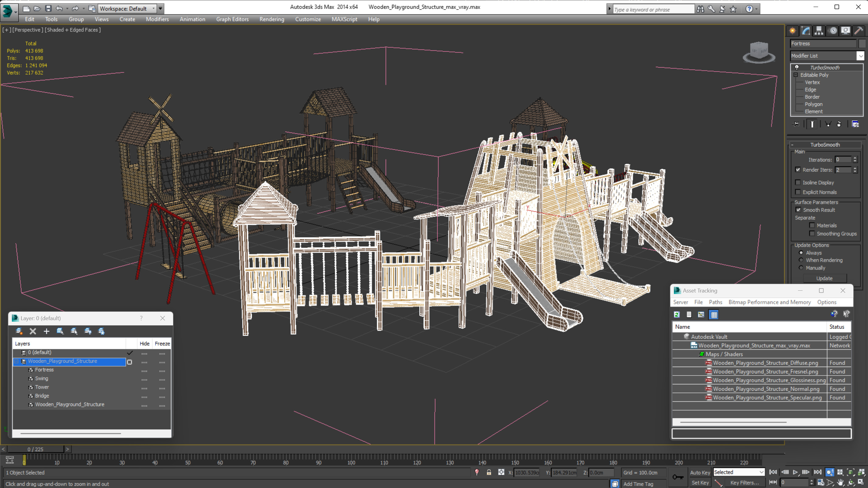Open the MAXScript menu
The image size is (868, 488).
344,19
